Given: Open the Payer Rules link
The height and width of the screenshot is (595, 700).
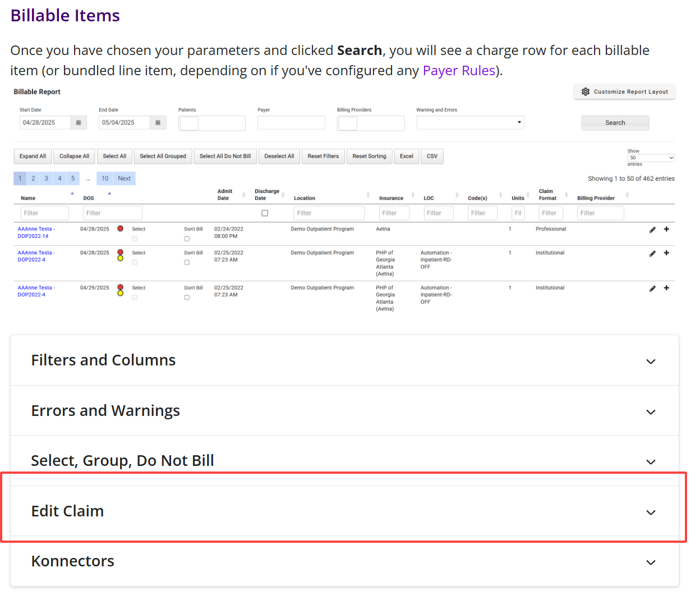Looking at the screenshot, I should point(459,71).
